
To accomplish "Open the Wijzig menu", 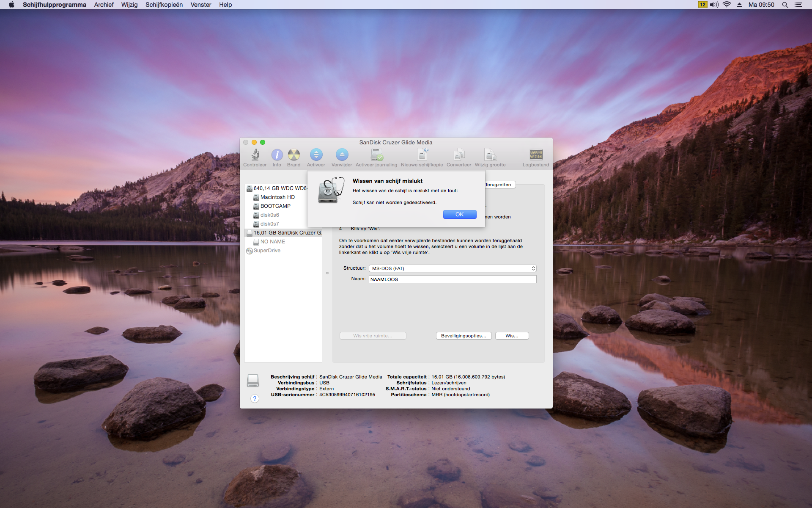I will click(129, 5).
